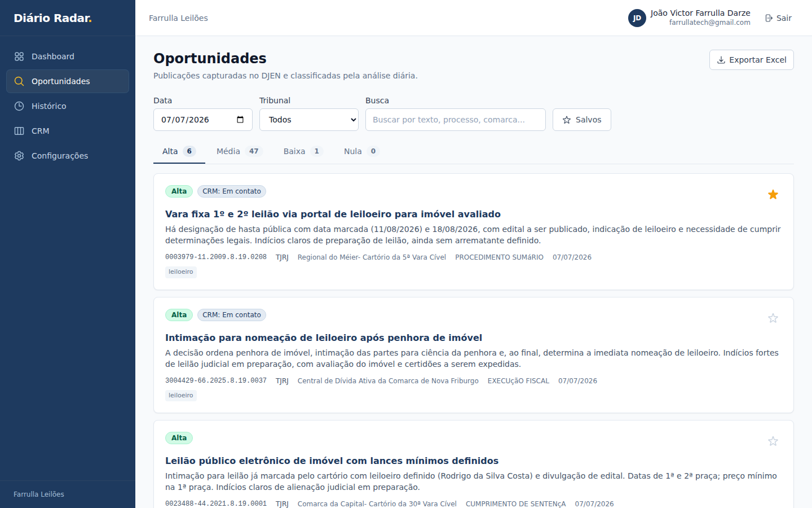Focus the Busca search field
The width and height of the screenshot is (812, 508).
point(456,120)
